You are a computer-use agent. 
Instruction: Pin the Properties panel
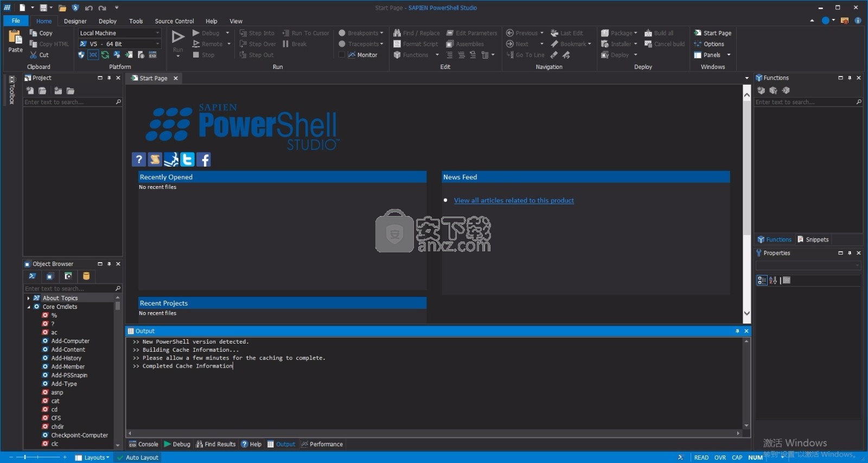[x=850, y=253]
